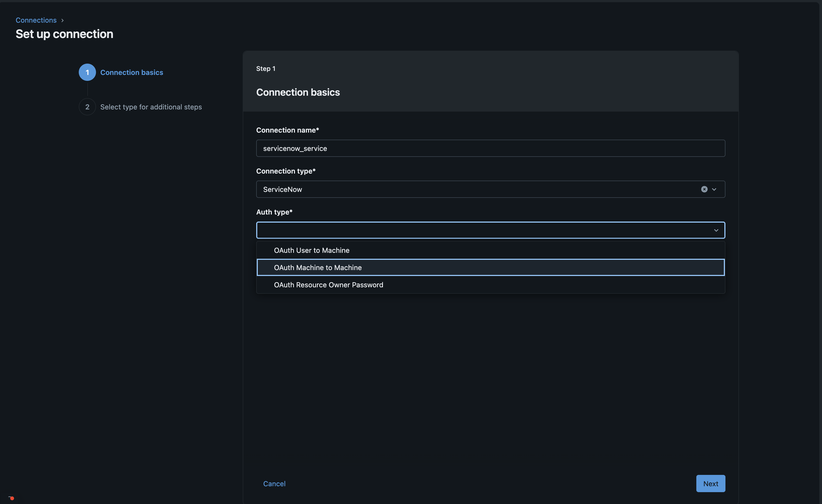Edit the Connection name field

(490, 148)
